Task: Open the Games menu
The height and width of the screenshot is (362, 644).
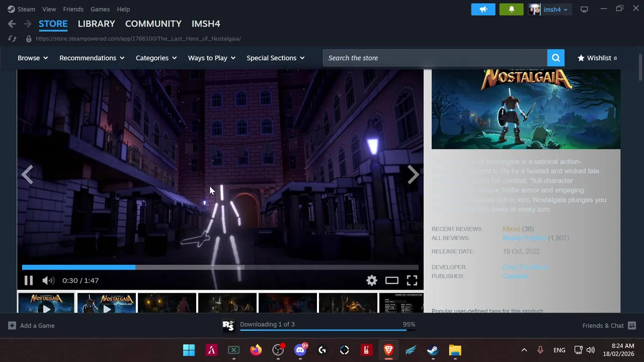Action: (x=100, y=9)
